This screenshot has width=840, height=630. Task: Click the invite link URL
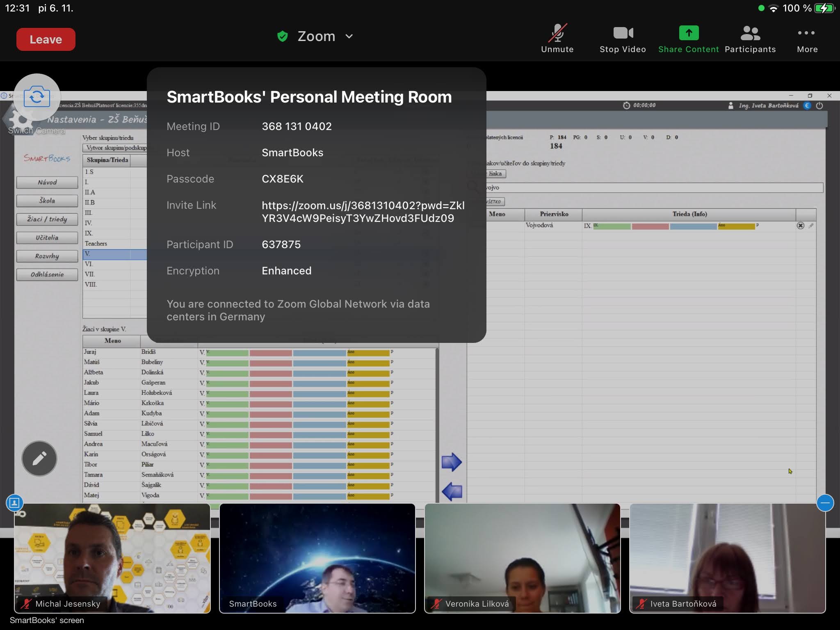click(363, 212)
